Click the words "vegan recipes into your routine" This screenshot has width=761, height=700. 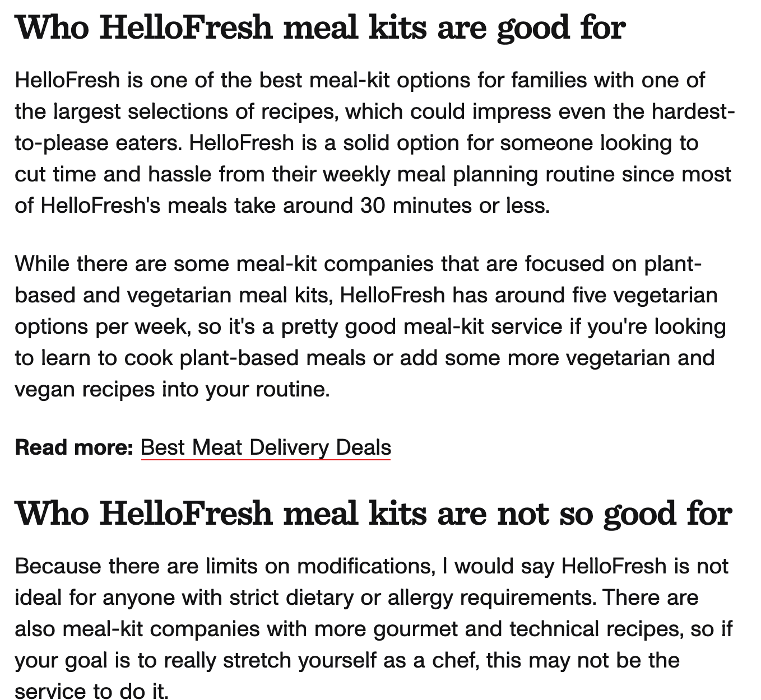pyautogui.click(x=171, y=389)
